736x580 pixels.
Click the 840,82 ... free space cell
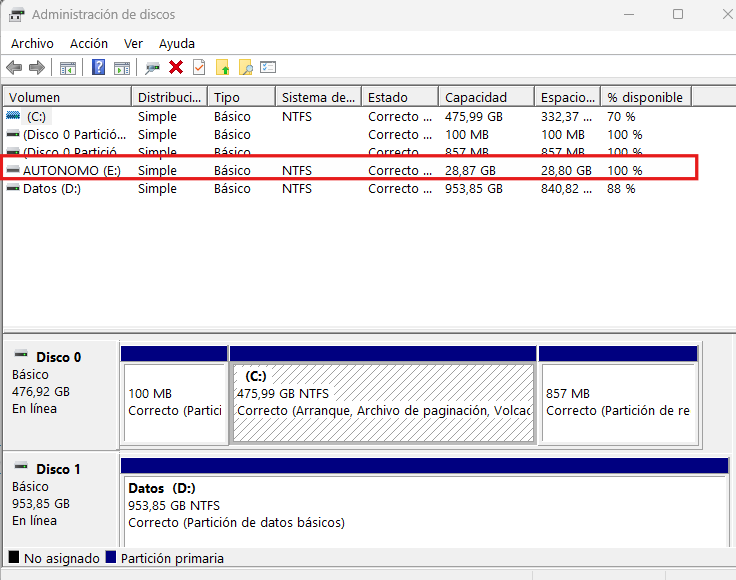click(566, 189)
